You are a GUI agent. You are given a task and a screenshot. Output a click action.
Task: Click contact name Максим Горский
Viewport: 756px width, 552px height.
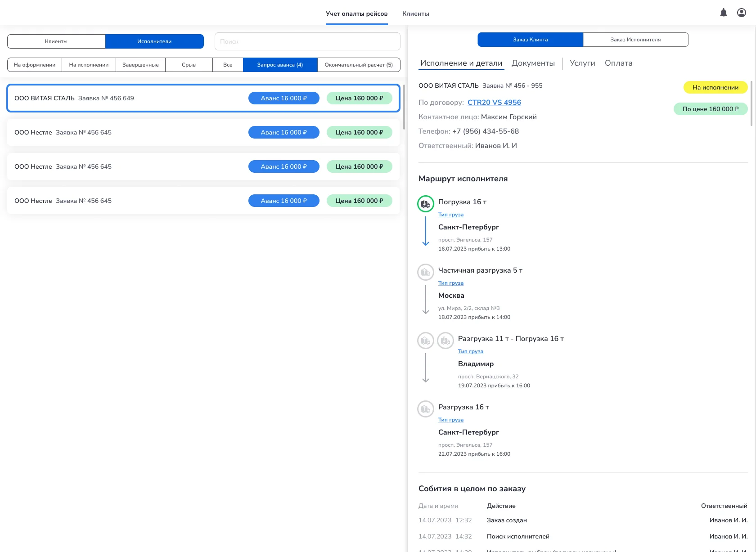click(x=509, y=117)
